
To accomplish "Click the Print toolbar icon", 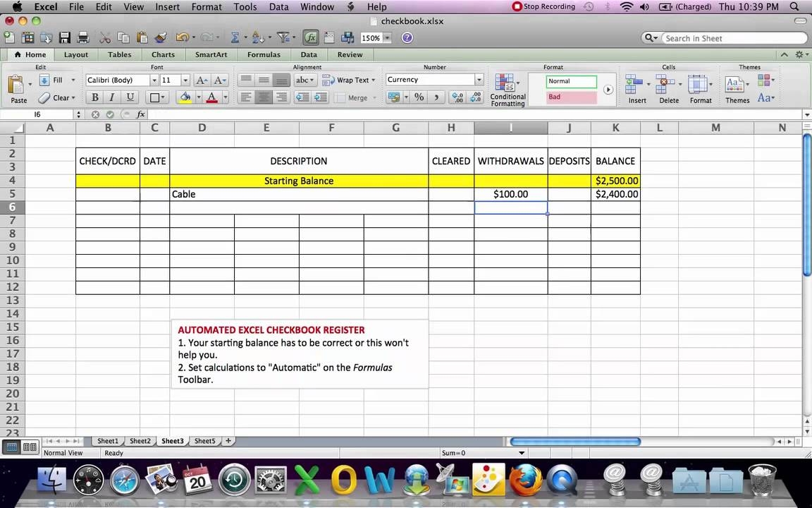I will tap(85, 37).
